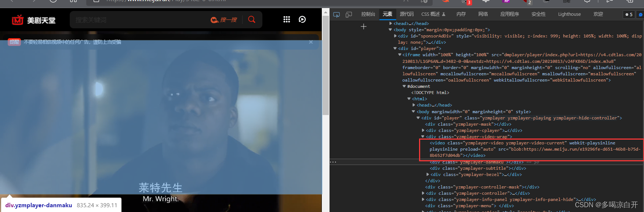Close the ad warning notice banner
Viewport: 644px width, 212px height.
[x=311, y=42]
